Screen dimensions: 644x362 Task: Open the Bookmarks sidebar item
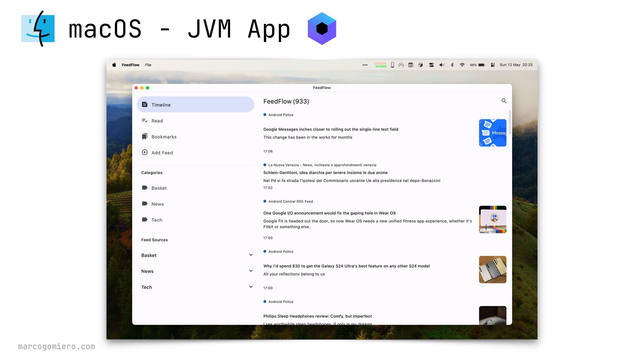tap(196, 136)
